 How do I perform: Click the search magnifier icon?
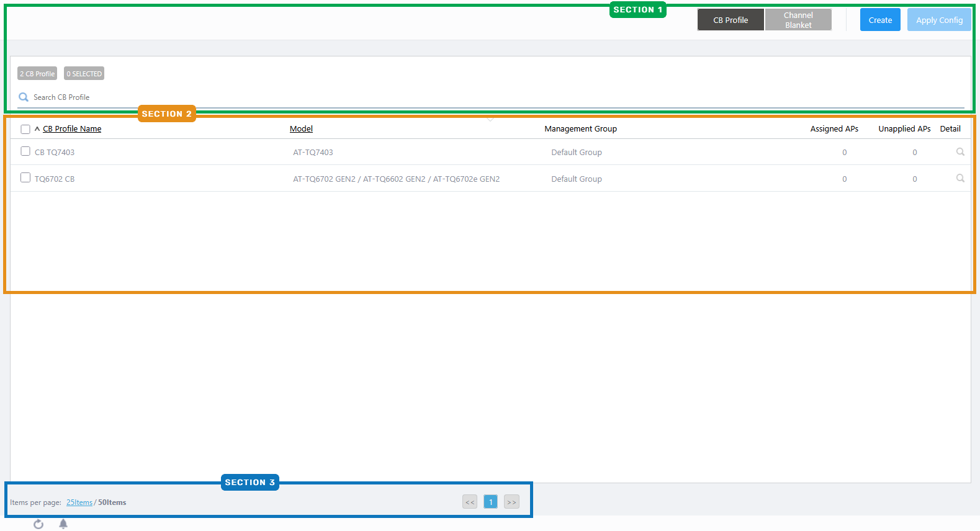[24, 97]
